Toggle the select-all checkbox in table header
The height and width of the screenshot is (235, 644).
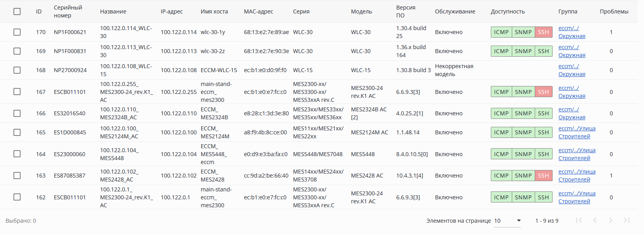17,11
